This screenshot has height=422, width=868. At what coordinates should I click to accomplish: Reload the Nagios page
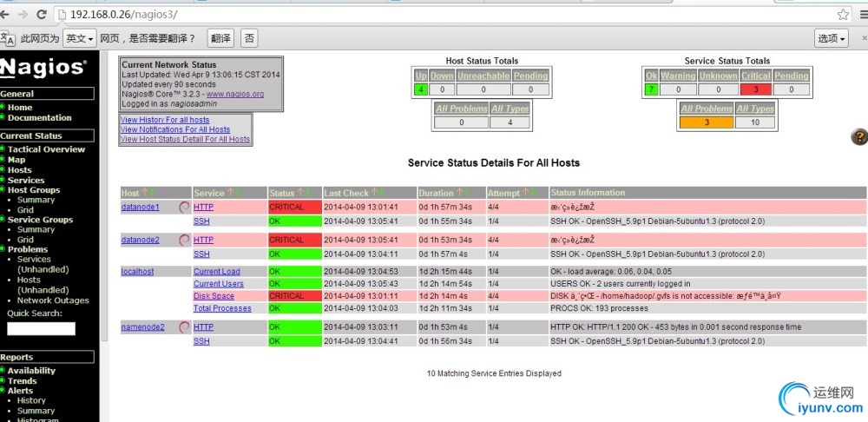[42, 15]
